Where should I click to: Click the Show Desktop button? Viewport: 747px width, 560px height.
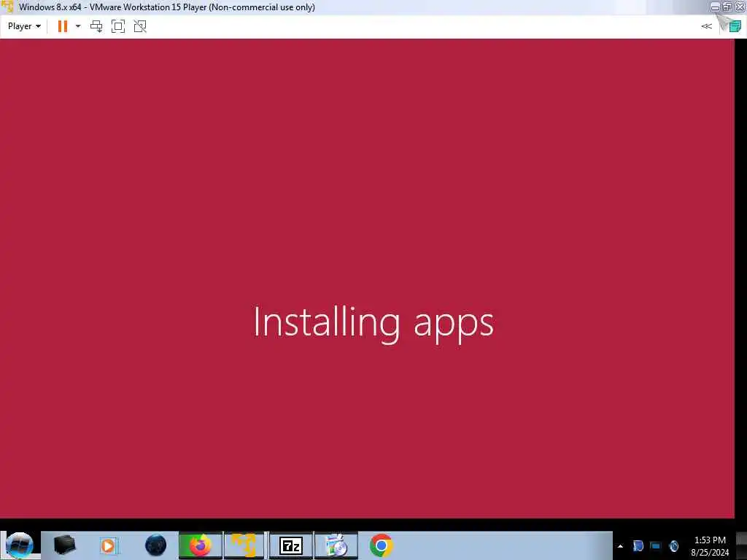741,545
